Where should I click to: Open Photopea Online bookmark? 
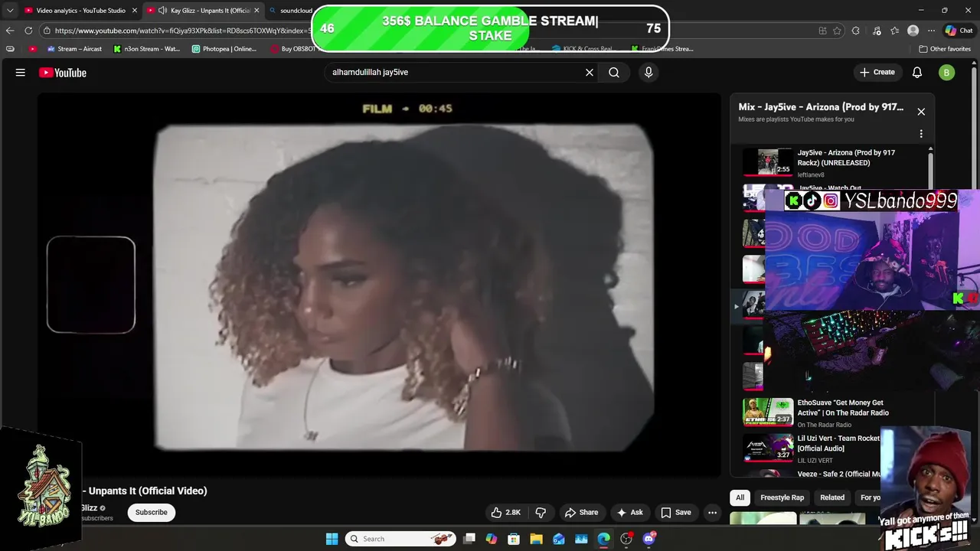pyautogui.click(x=224, y=49)
